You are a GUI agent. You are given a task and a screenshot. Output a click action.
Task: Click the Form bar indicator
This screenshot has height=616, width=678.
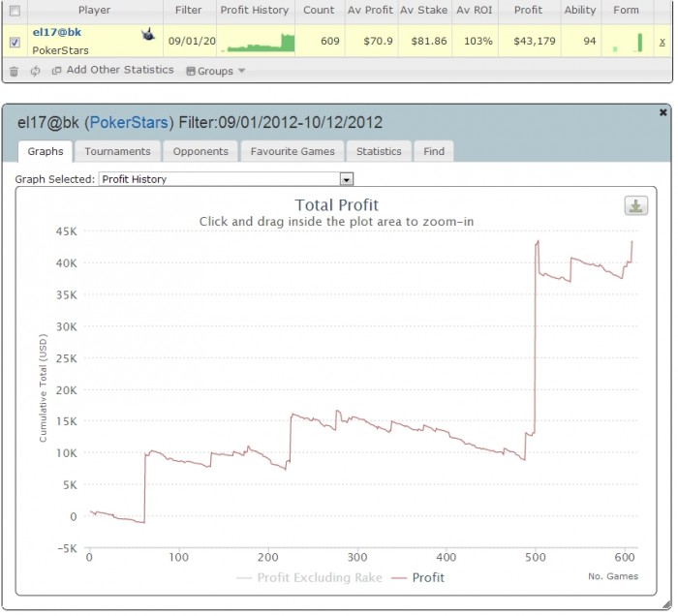628,43
